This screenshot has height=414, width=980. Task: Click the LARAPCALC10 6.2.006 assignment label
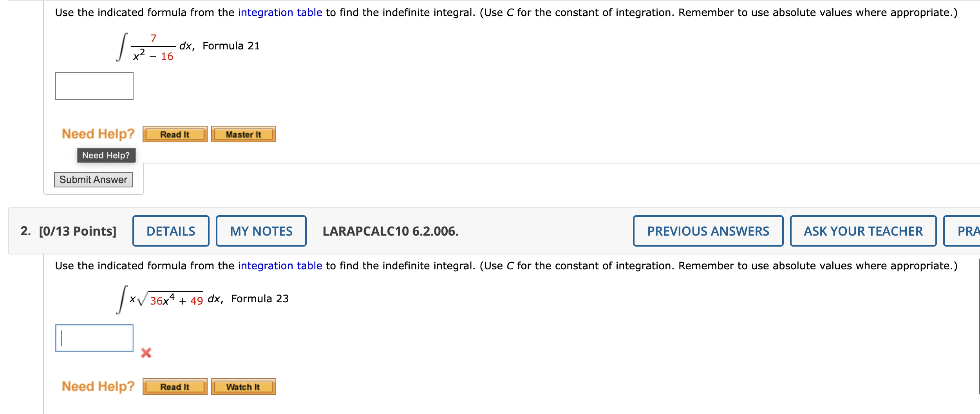click(x=390, y=231)
